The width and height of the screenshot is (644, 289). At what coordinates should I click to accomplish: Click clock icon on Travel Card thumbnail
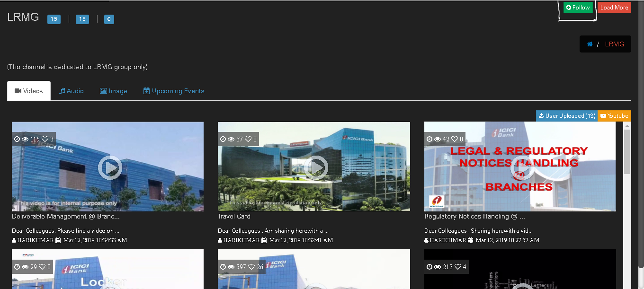coord(224,139)
